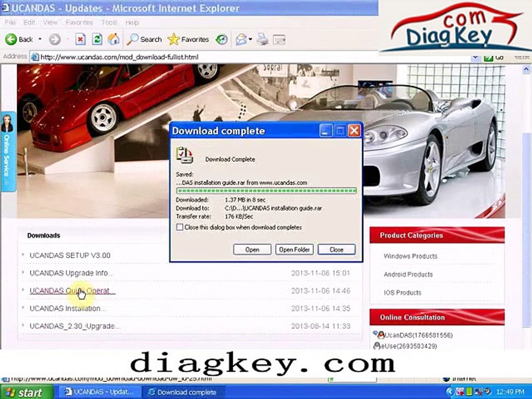Open the Help menu

click(x=132, y=22)
